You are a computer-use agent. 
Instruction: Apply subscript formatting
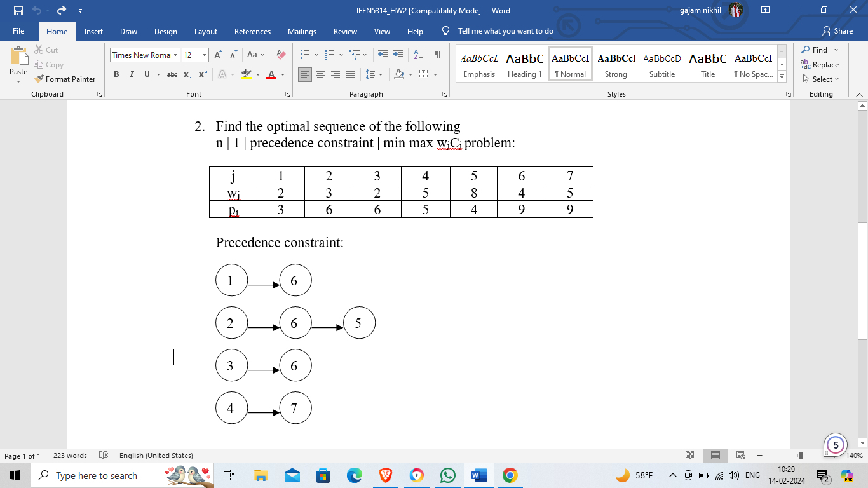tap(188, 74)
